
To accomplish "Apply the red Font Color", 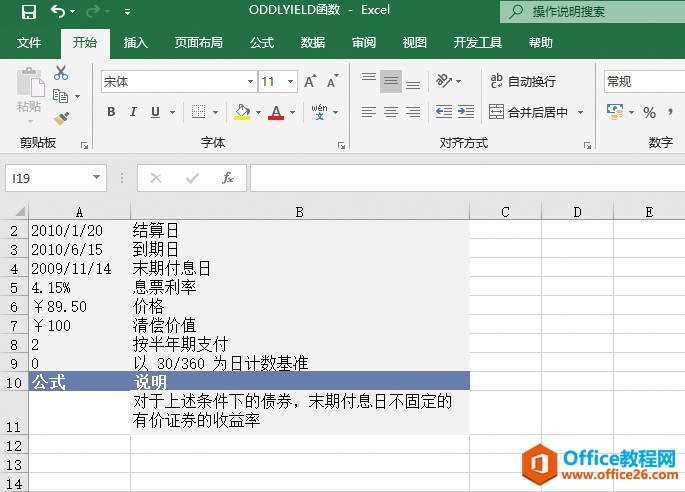I will click(276, 112).
